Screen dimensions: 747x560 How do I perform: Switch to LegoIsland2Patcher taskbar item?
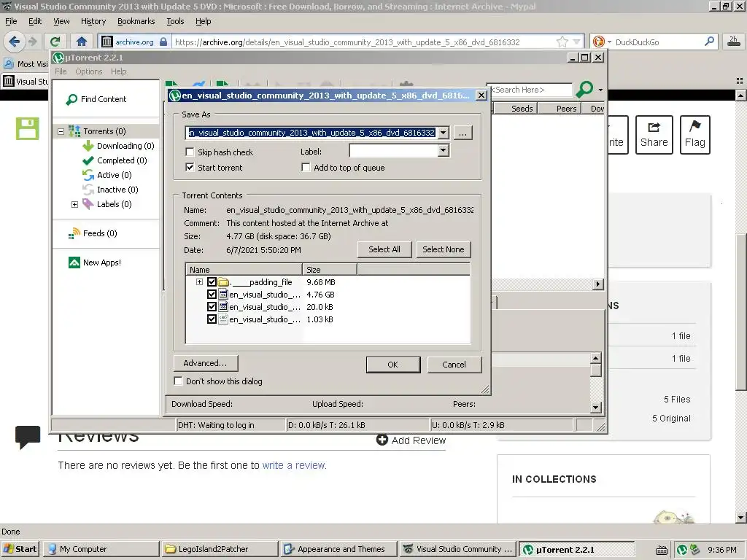[220, 549]
